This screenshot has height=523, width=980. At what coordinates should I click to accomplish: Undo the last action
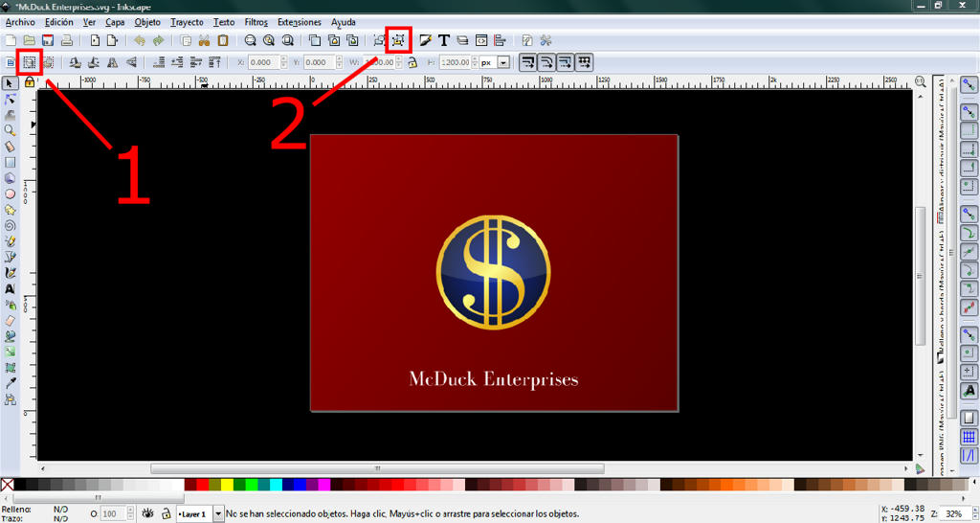point(140,40)
